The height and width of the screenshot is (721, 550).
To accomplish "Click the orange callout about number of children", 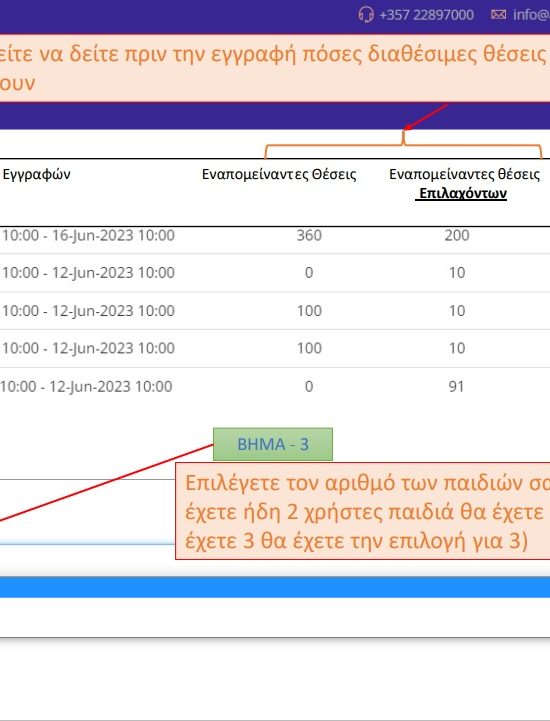I will pyautogui.click(x=363, y=511).
